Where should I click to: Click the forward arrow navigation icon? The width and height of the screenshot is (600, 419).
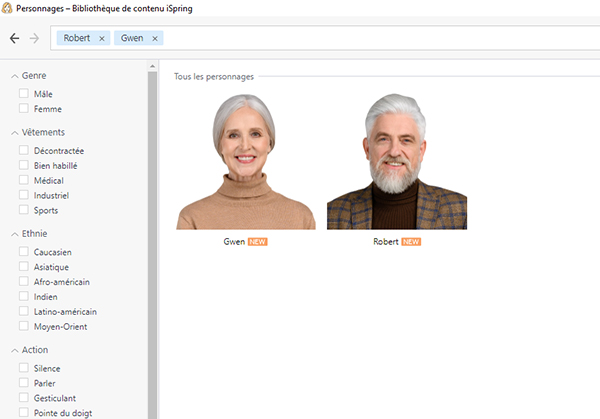pyautogui.click(x=35, y=38)
